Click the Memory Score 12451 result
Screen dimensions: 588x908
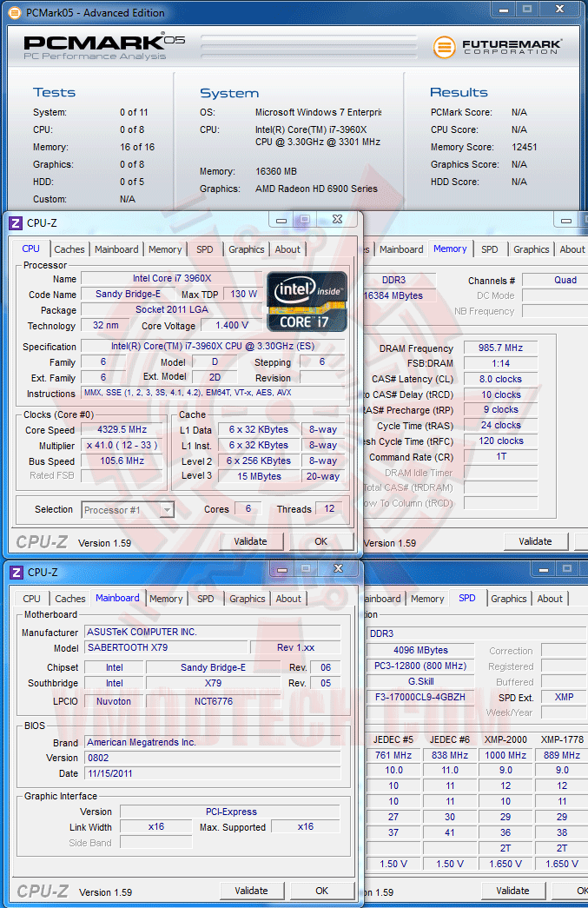525,147
